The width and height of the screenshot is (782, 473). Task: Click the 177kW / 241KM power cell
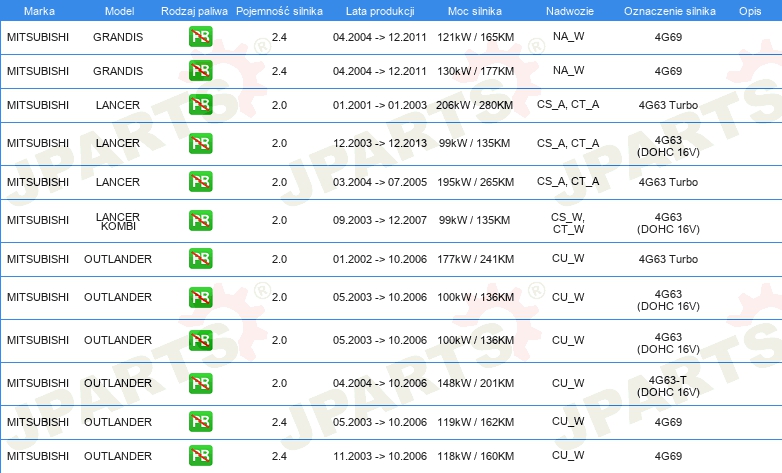pyautogui.click(x=475, y=259)
